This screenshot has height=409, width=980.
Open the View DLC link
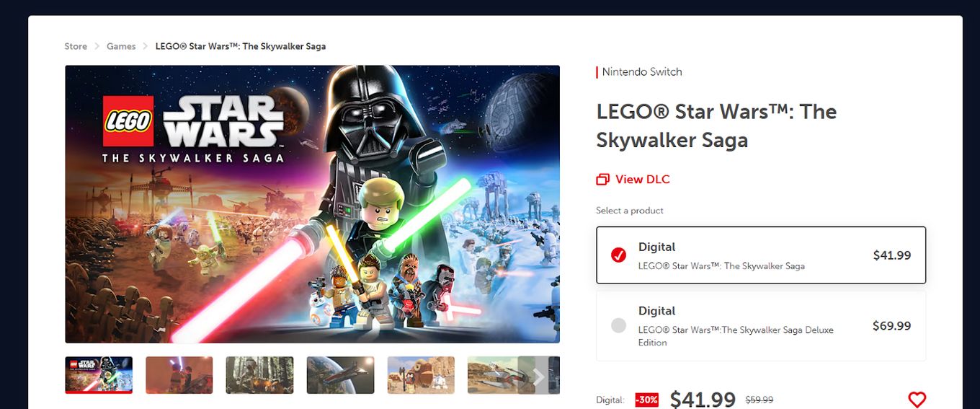click(633, 180)
